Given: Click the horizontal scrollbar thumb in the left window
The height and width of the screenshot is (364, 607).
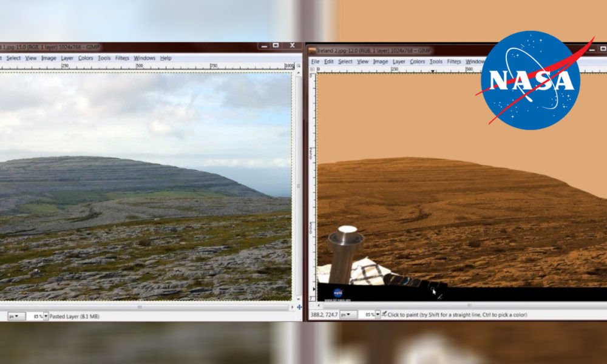Looking at the screenshot, I should (x=140, y=307).
